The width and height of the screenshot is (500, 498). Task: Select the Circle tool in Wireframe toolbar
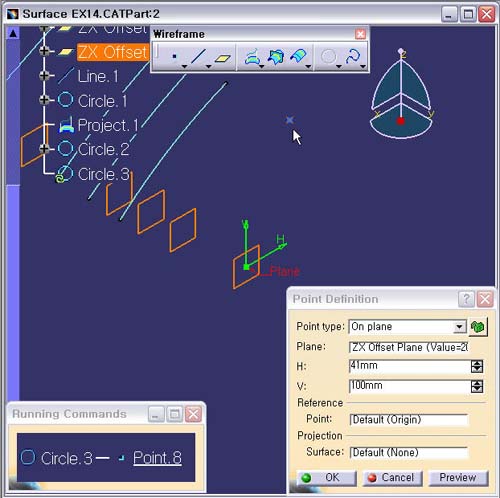328,57
